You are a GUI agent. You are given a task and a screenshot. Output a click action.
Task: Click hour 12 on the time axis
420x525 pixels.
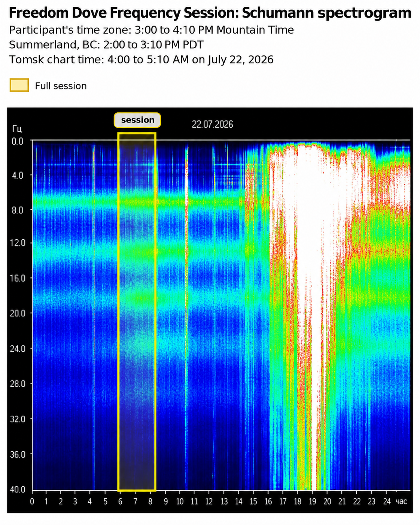(209, 501)
